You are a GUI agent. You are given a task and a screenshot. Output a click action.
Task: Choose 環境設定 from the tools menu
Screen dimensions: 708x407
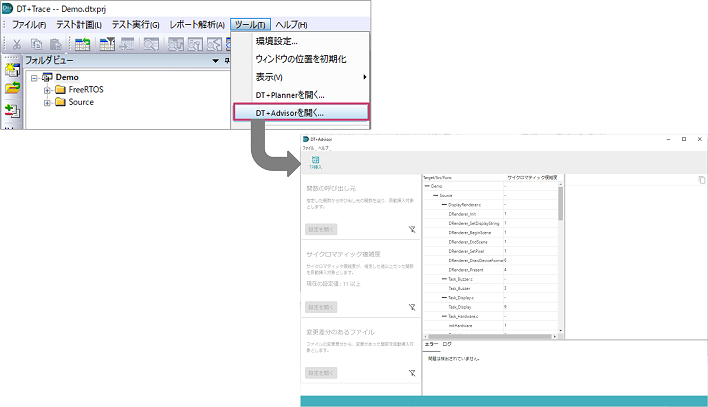click(x=283, y=41)
